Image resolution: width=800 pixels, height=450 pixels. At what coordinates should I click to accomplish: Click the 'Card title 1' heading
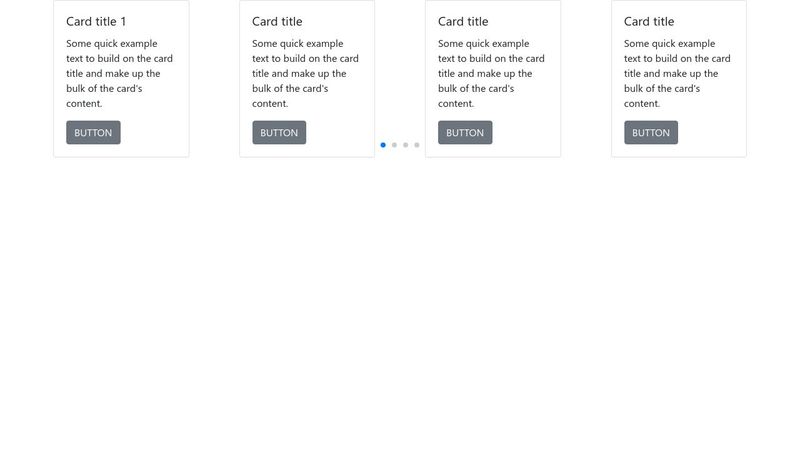(96, 21)
